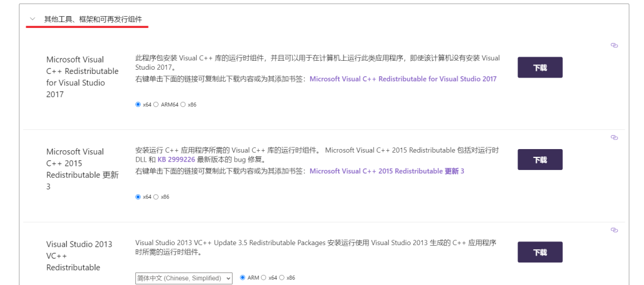644x285 pixels.
Task: Select ARM64 for Visual Studio 2017 Redistributable
Action: click(156, 104)
